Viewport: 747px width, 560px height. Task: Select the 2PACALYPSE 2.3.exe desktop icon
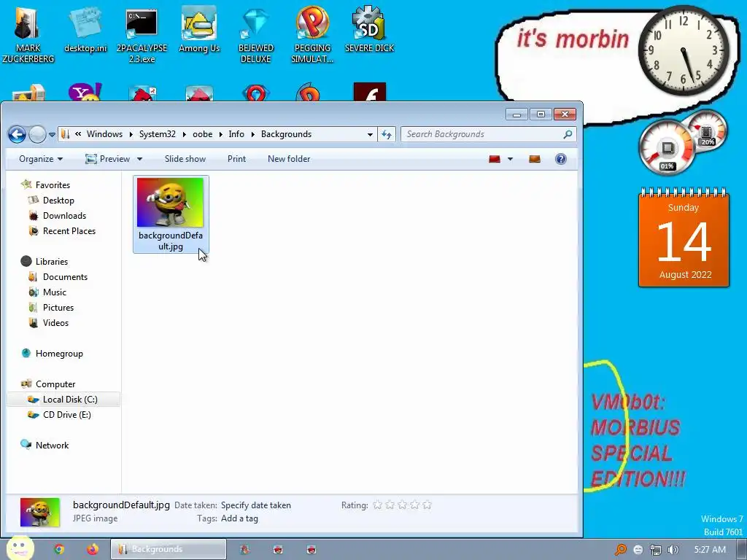pos(142,36)
